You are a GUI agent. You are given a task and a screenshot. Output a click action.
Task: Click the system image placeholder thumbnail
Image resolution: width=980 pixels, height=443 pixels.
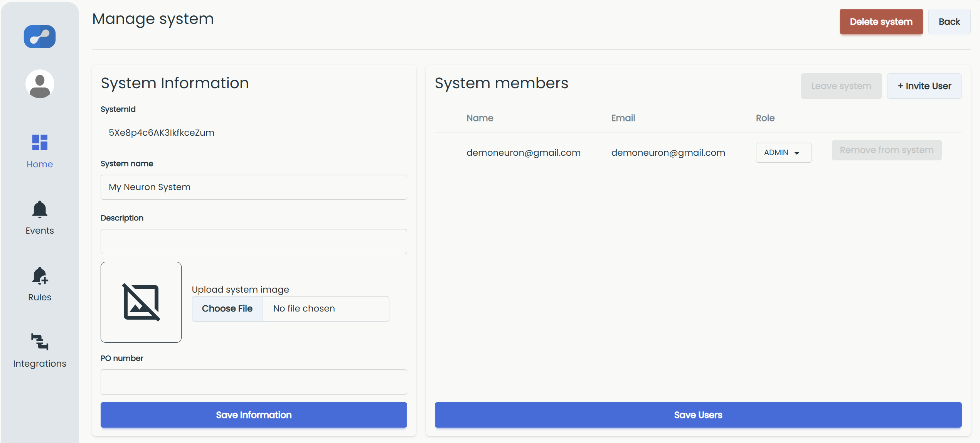click(x=141, y=302)
